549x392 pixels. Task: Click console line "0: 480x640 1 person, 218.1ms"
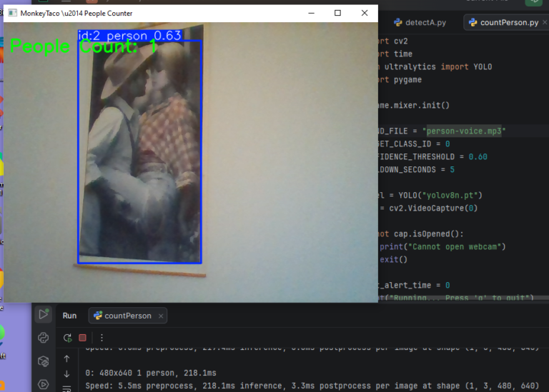[151, 373]
